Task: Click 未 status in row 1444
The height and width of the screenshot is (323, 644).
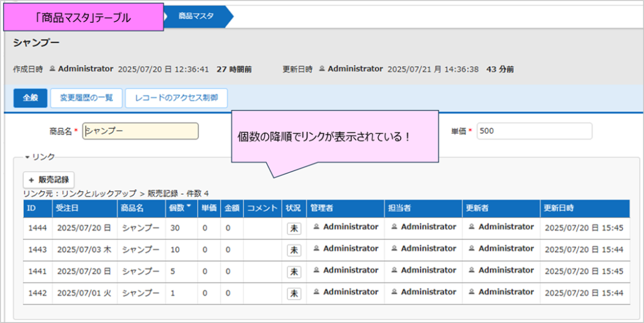Action: click(294, 229)
